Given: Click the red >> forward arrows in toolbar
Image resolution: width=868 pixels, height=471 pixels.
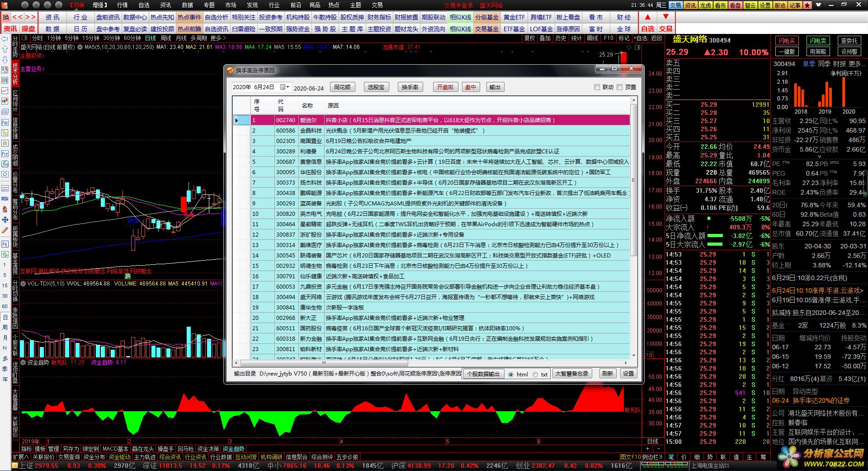Looking at the screenshot, I should [x=30, y=17].
